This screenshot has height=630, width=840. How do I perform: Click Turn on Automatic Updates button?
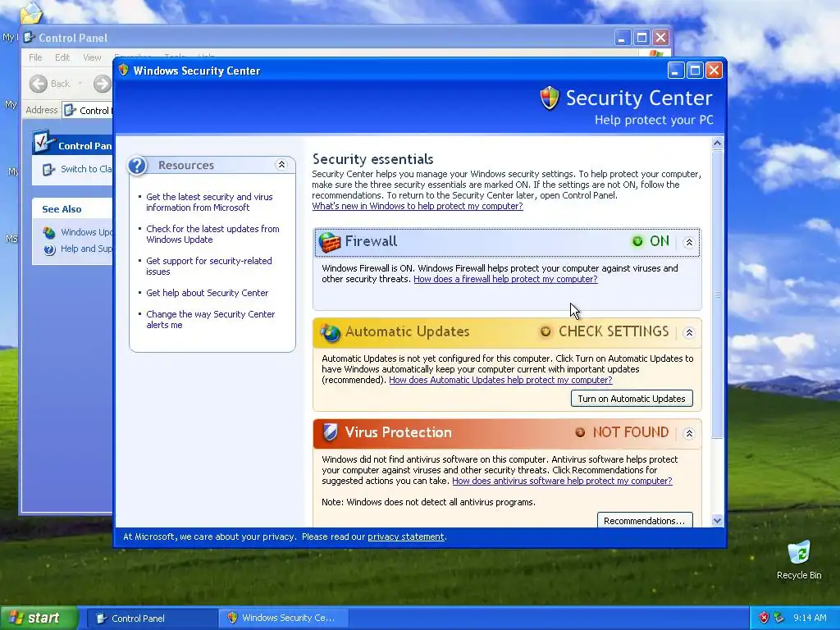[x=632, y=399]
